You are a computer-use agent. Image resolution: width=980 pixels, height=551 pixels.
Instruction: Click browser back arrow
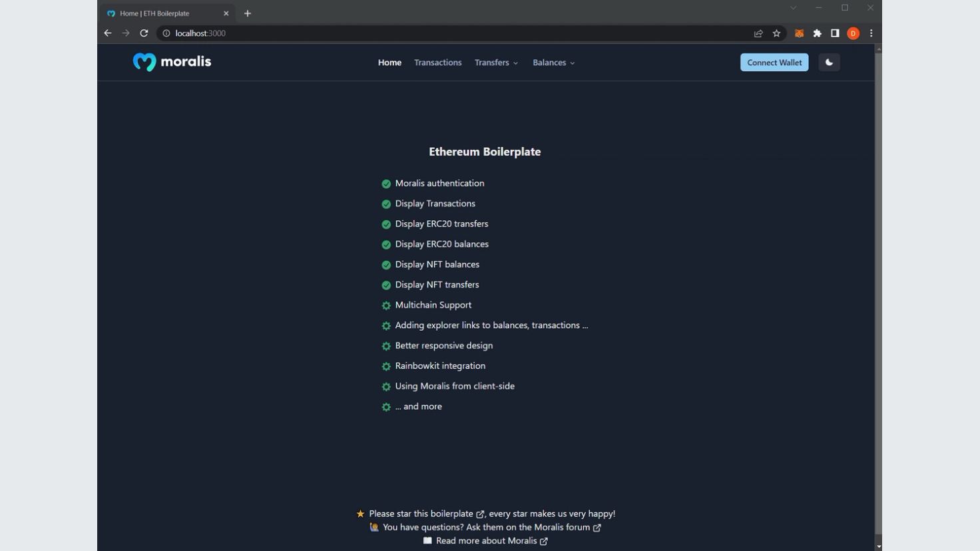(108, 33)
